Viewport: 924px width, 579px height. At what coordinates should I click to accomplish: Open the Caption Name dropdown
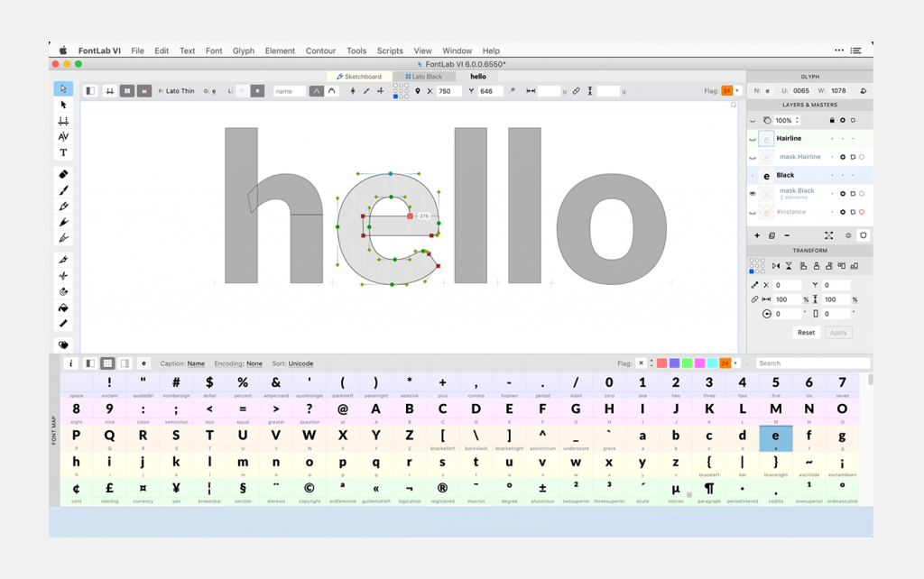(196, 364)
